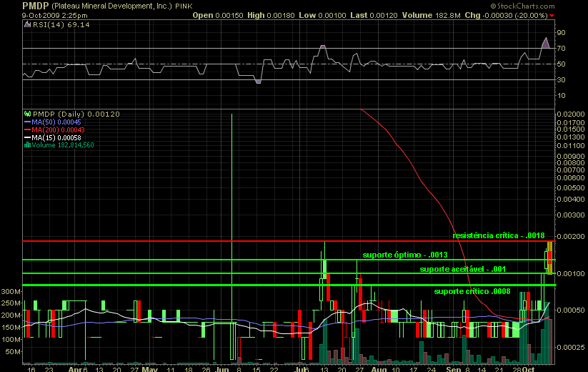Click the RSI(14) 69.14 legend label
Screen dimensions: 588x372
click(61, 25)
